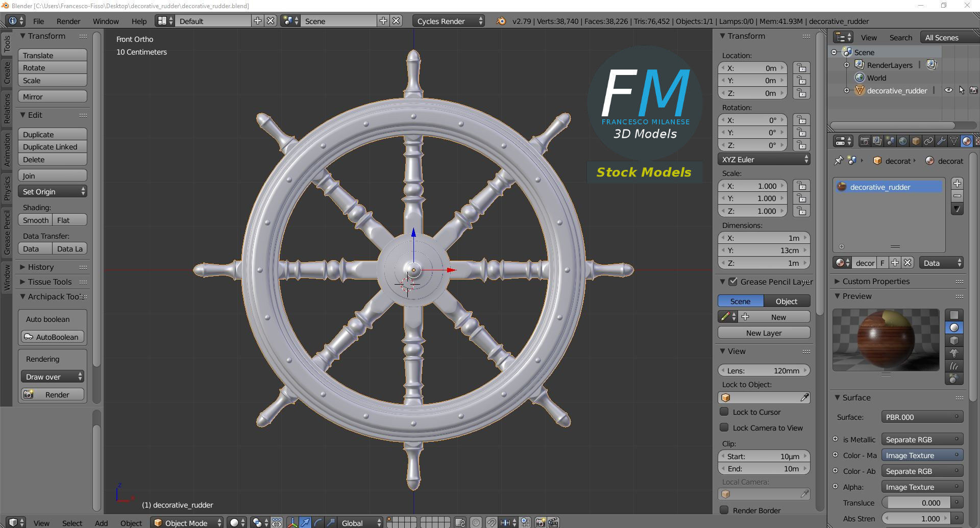Delete scene with X next to Scene

(396, 21)
